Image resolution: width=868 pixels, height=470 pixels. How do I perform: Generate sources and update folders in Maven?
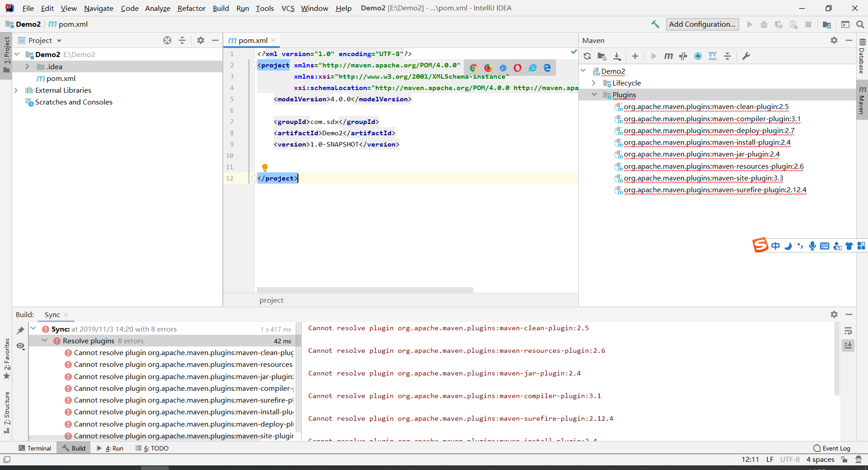click(602, 56)
